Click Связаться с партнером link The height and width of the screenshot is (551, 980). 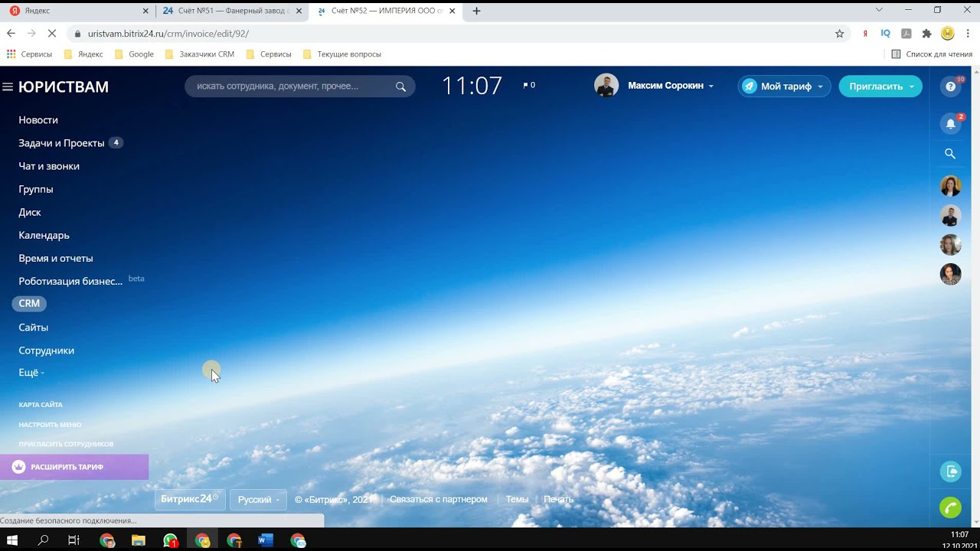[x=438, y=500]
